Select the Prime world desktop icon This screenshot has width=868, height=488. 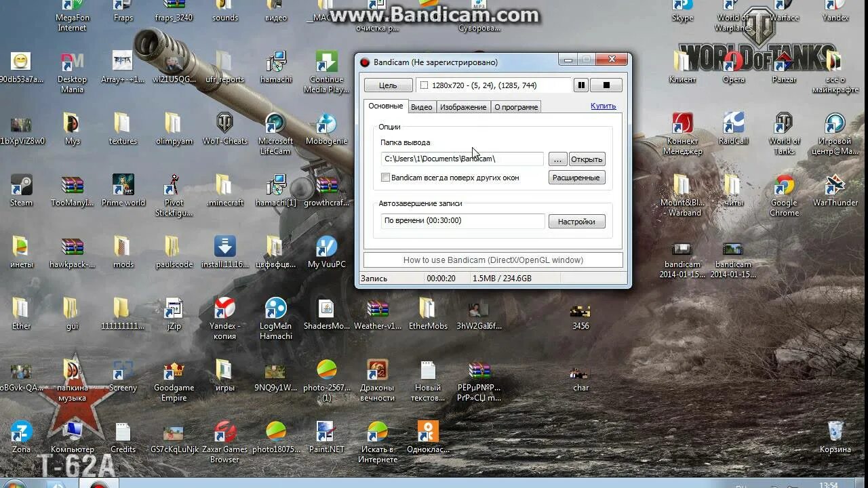coord(123,190)
